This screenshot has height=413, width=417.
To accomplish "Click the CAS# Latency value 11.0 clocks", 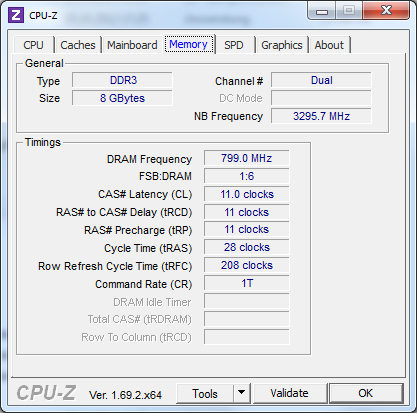I will (x=247, y=194).
